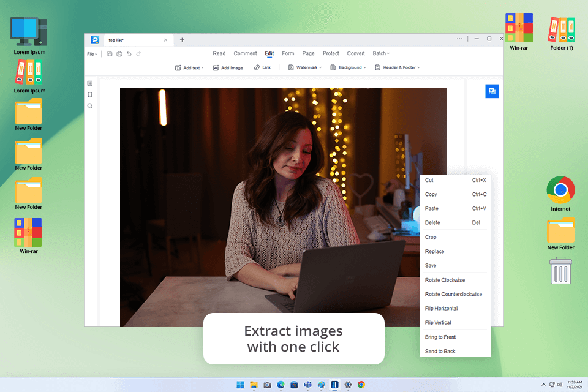Select the Lorem Ipsum computer desktop icon

(x=29, y=36)
